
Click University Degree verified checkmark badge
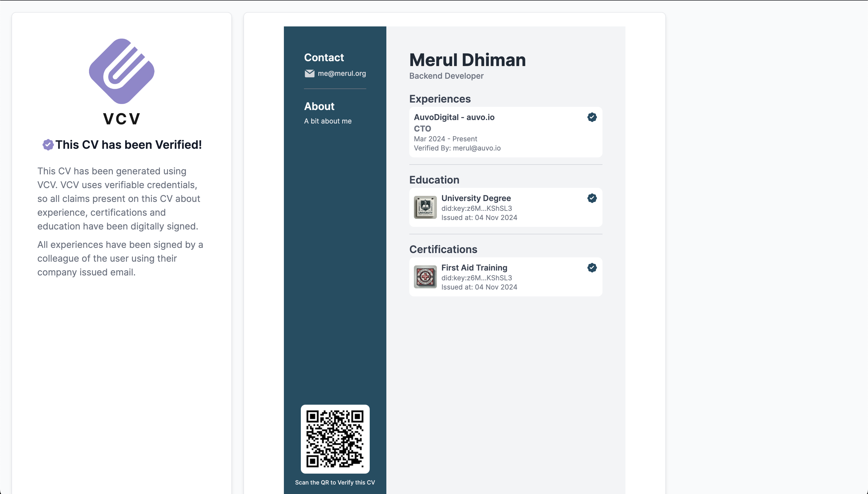(592, 198)
